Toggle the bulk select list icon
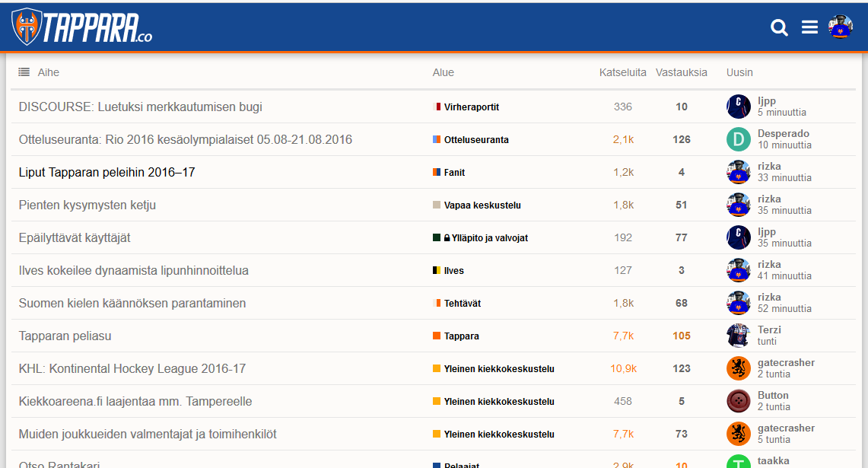Screen dimensions: 868x468 click(24, 72)
